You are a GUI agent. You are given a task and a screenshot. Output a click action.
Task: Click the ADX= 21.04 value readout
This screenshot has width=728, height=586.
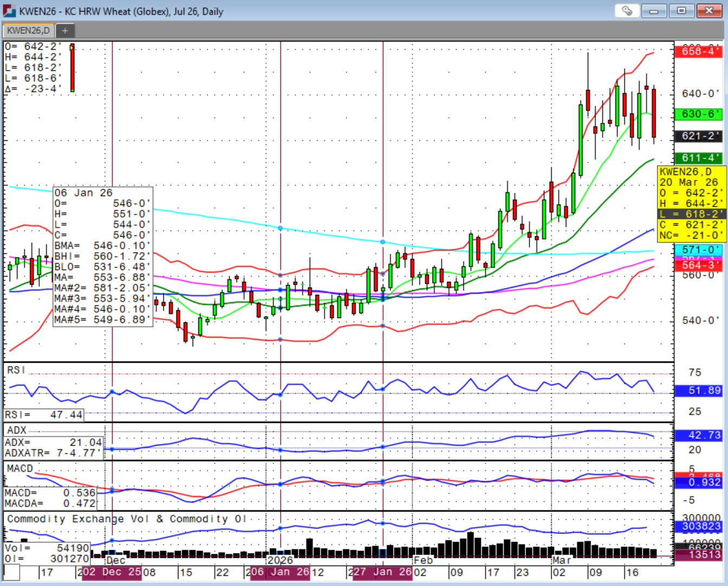(53, 442)
